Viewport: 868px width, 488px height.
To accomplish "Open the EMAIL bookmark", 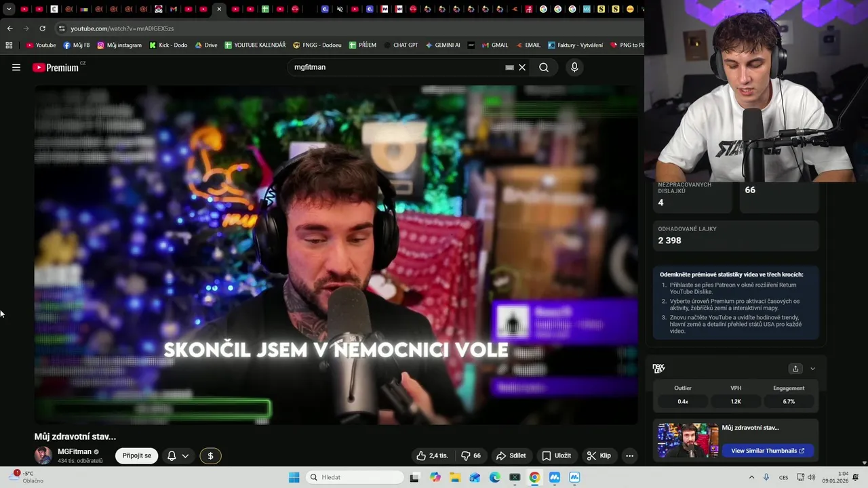I will coord(528,45).
